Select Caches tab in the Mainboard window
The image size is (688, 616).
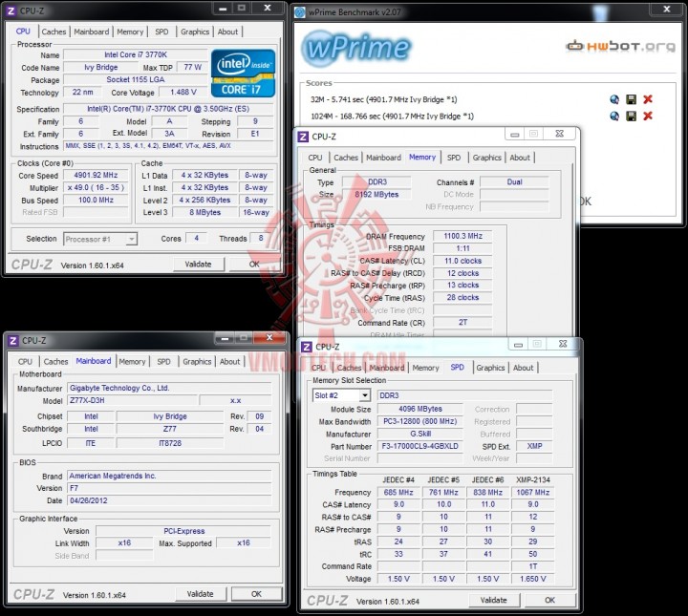click(55, 362)
